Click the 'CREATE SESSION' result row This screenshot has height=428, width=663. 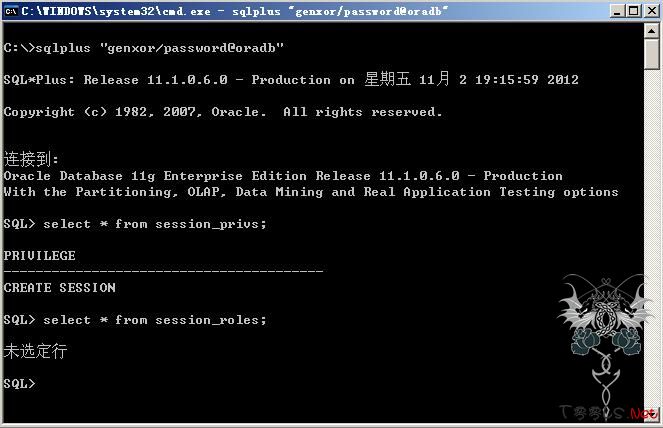[x=60, y=288]
